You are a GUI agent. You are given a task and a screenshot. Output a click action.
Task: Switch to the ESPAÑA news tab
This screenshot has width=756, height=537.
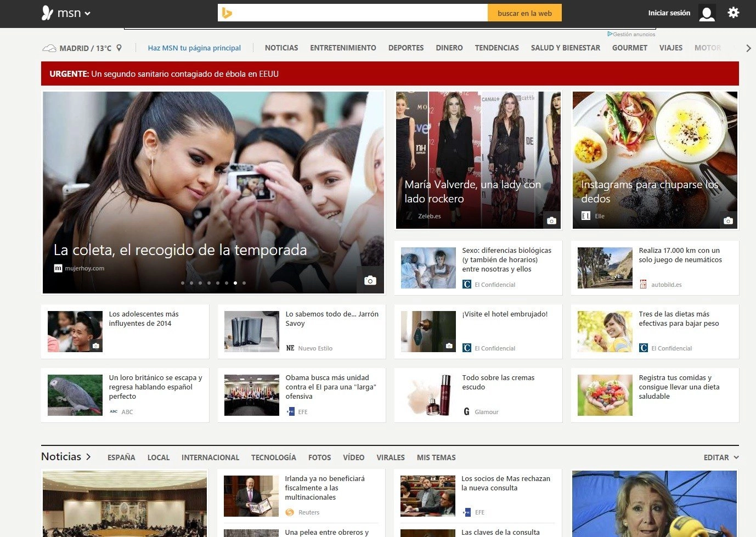pos(121,457)
